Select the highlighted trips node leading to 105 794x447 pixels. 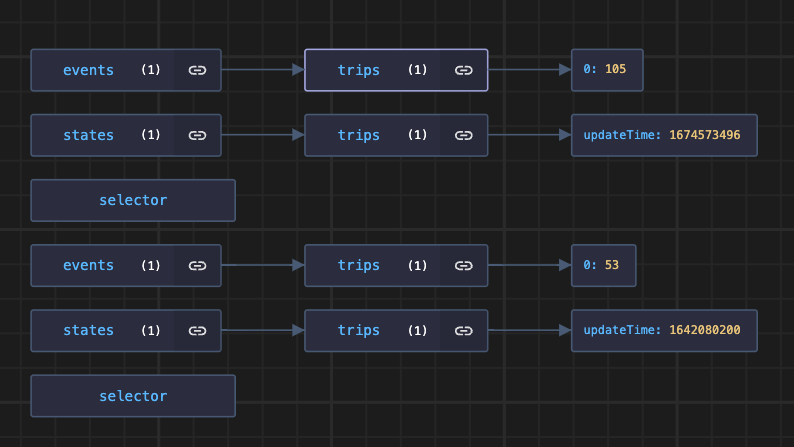pos(359,70)
